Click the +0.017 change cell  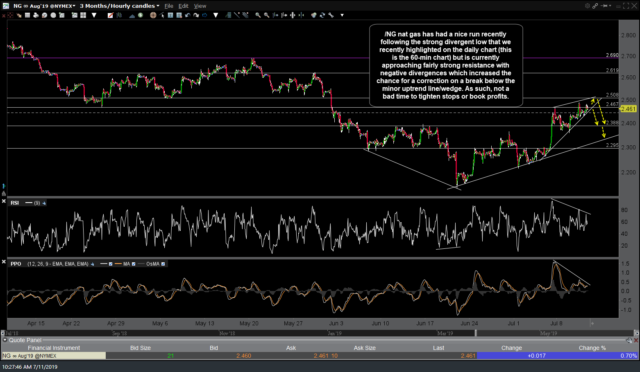(536, 356)
